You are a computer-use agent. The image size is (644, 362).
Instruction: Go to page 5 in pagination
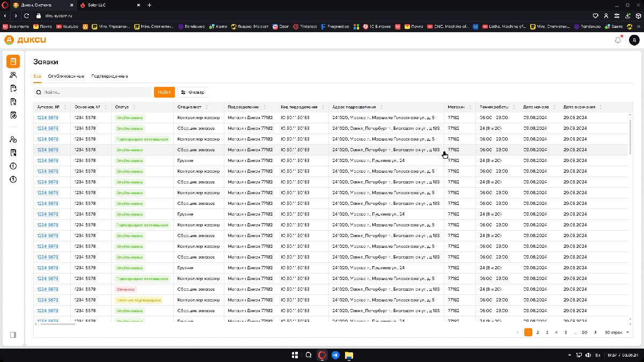[566, 333]
